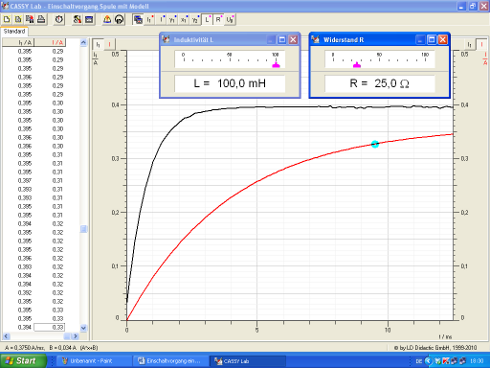Click the New file toolbar icon
This screenshot has width=490, height=368.
7,20
